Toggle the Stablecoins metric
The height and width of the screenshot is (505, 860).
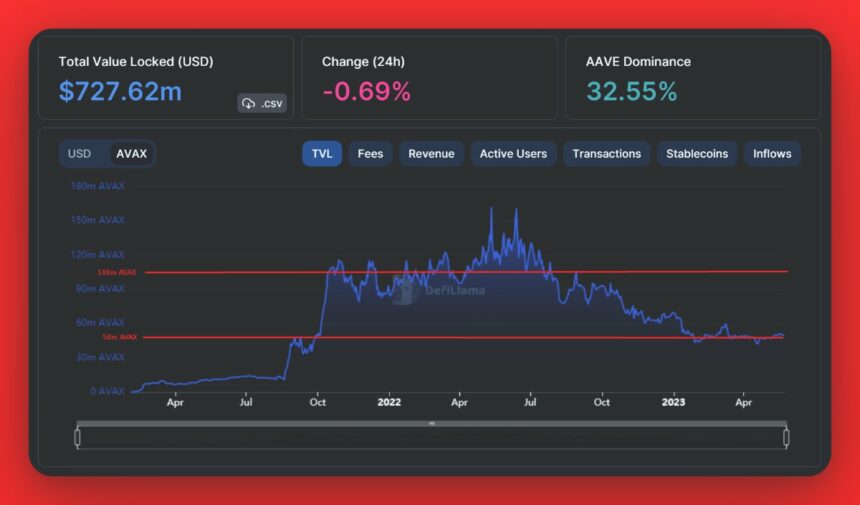tap(698, 154)
